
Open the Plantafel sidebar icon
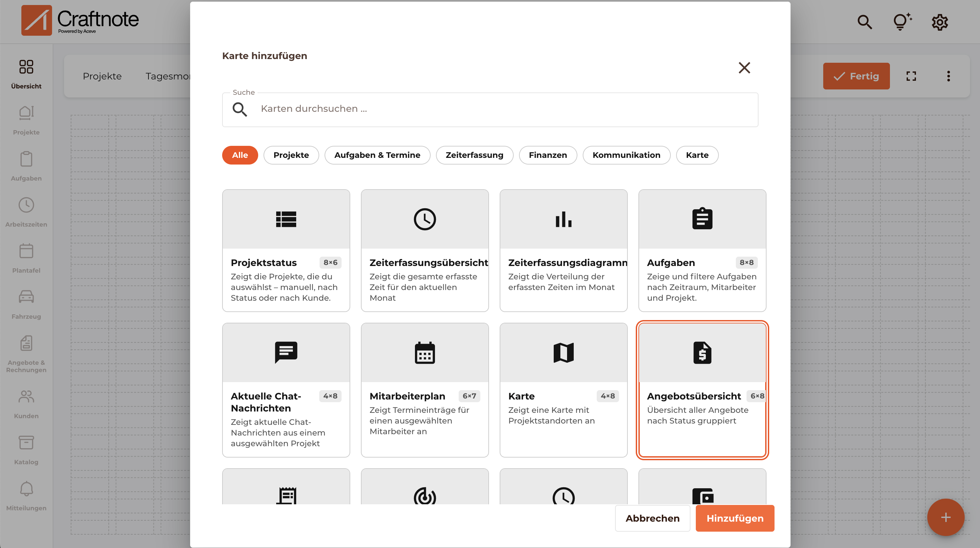(26, 251)
